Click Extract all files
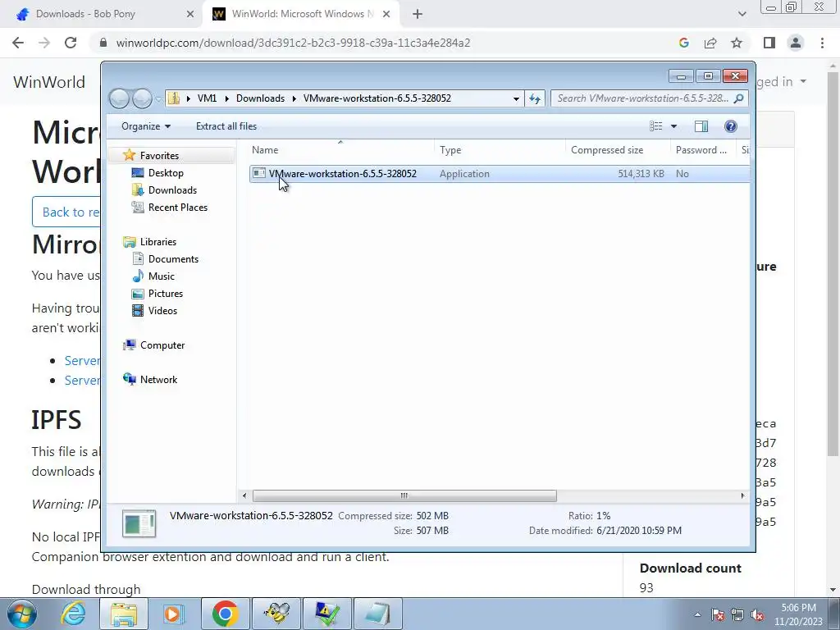This screenshot has height=630, width=840. click(226, 126)
